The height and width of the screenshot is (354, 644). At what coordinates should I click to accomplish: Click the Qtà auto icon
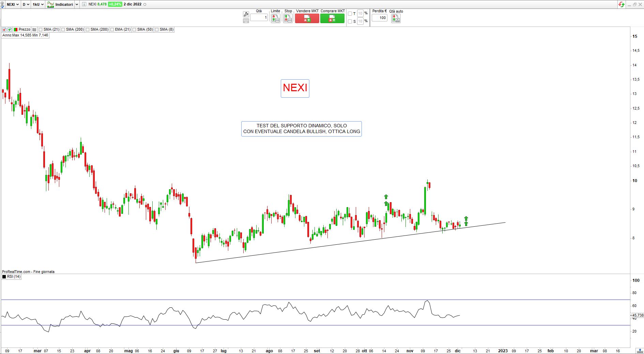pos(396,19)
